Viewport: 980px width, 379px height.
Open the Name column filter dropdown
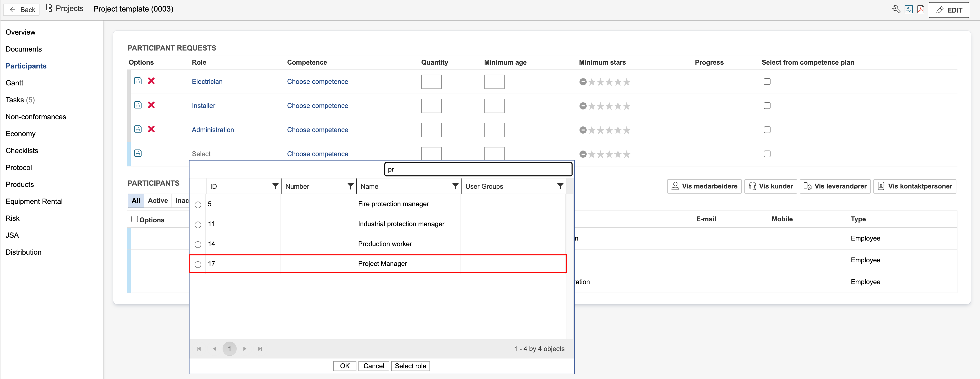tap(455, 186)
